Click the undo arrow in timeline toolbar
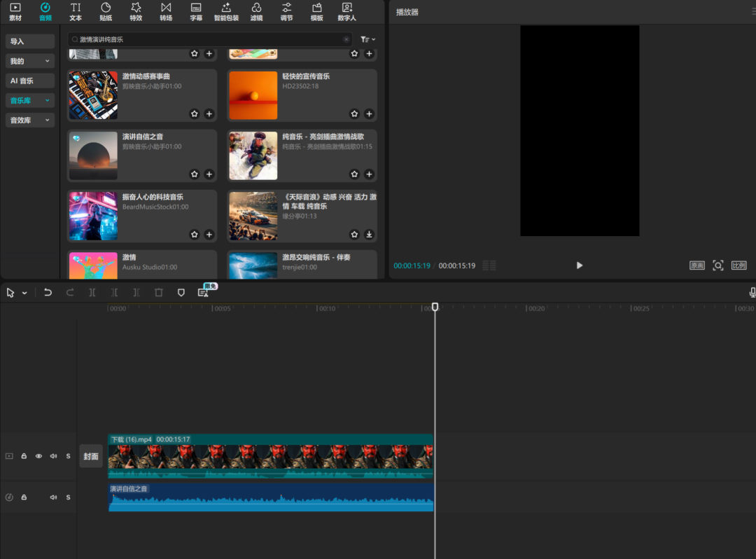756x559 pixels. pyautogui.click(x=48, y=292)
